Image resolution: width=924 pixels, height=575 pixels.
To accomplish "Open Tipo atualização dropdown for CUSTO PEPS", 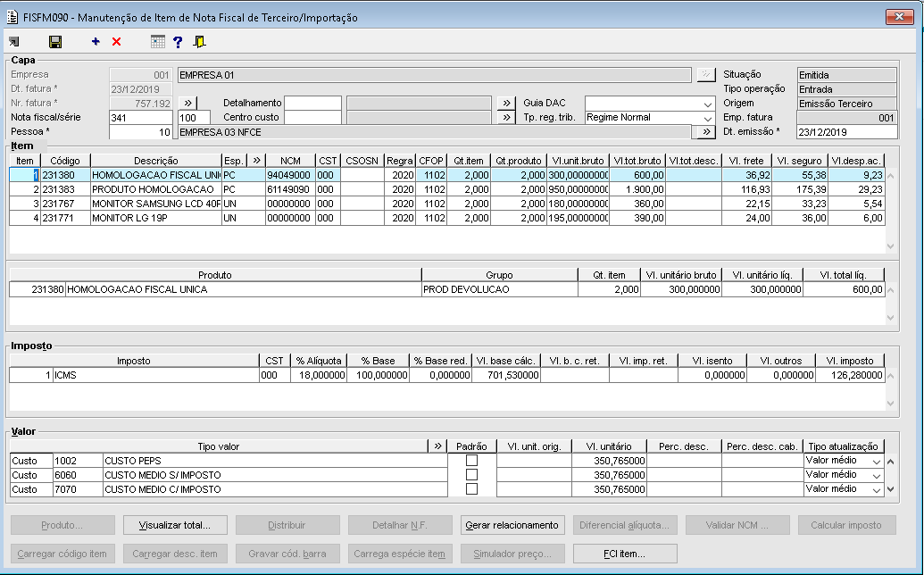I will click(x=876, y=461).
